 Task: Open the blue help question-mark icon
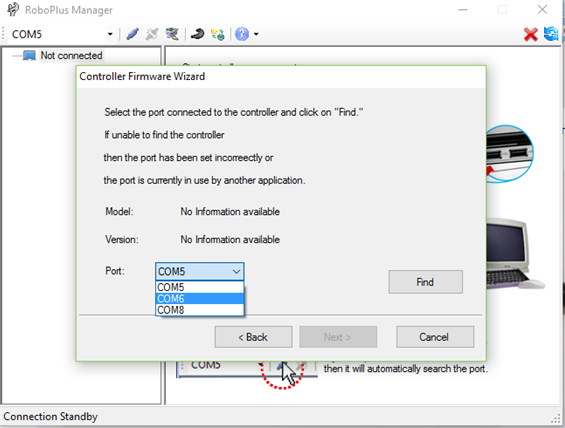pyautogui.click(x=242, y=34)
